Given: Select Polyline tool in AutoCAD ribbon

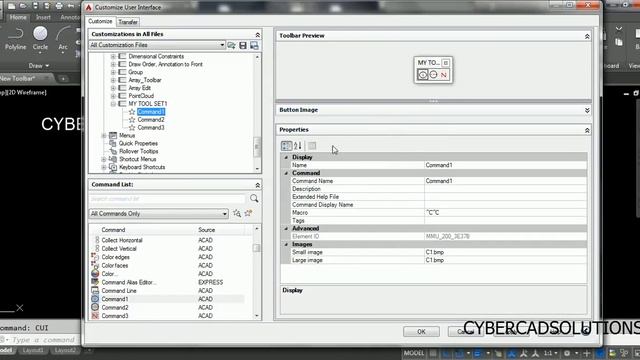Looking at the screenshot, I should pyautogui.click(x=16, y=38).
